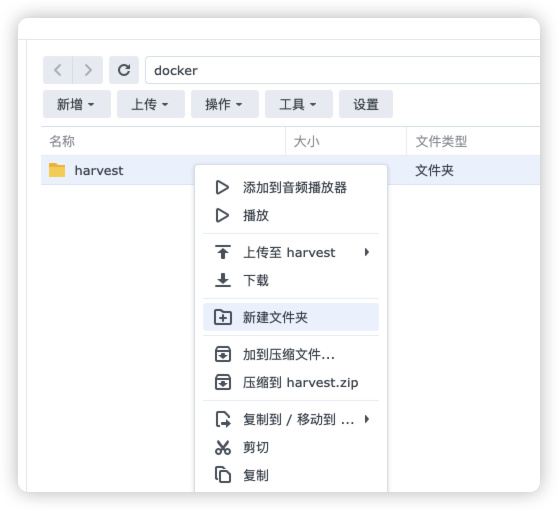Image resolution: width=558 pixels, height=510 pixels.
Task: Click the docker path input field
Action: (x=343, y=70)
